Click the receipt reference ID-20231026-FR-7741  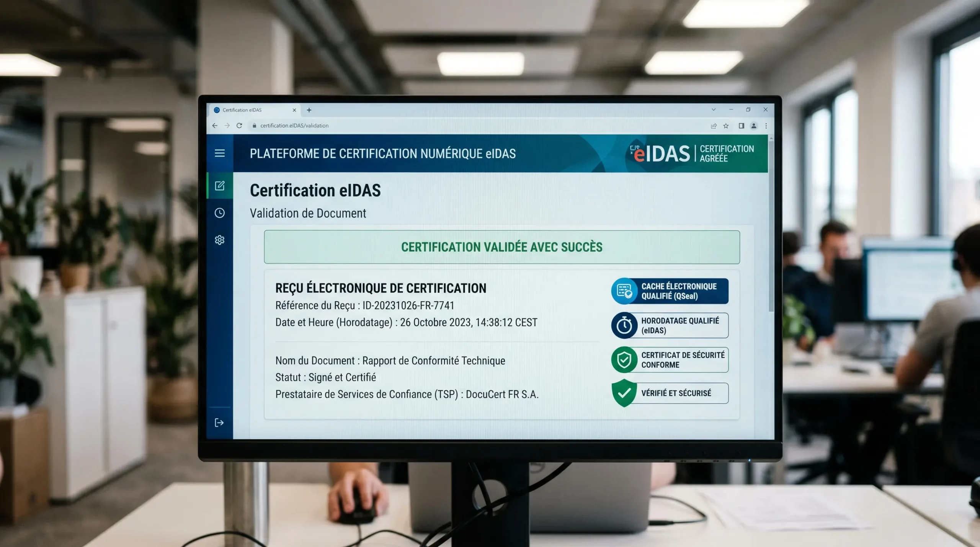coord(408,305)
